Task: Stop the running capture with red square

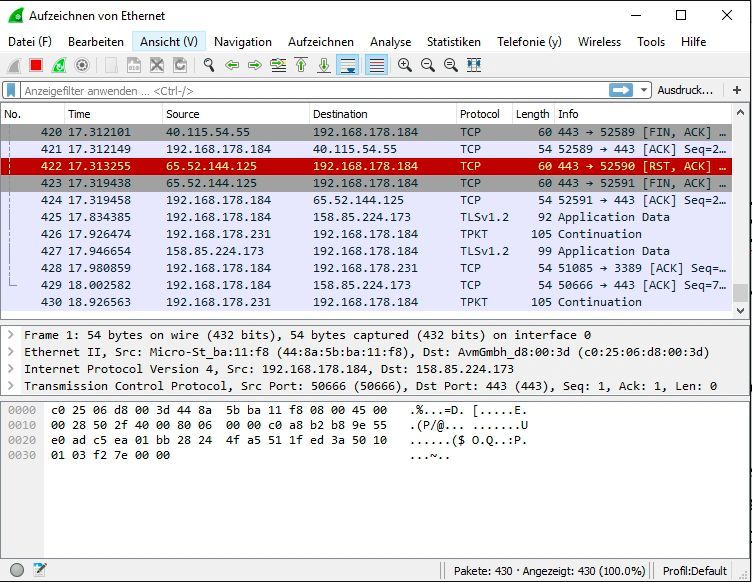Action: (36, 65)
